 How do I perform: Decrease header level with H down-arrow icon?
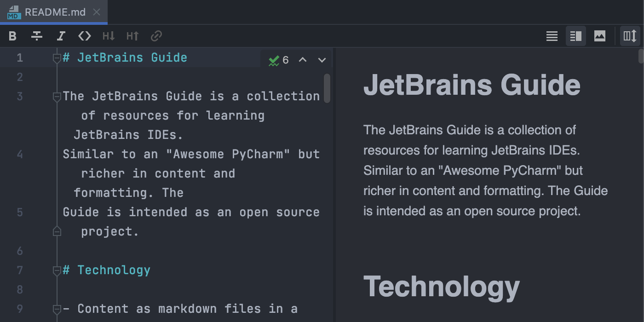coord(109,36)
